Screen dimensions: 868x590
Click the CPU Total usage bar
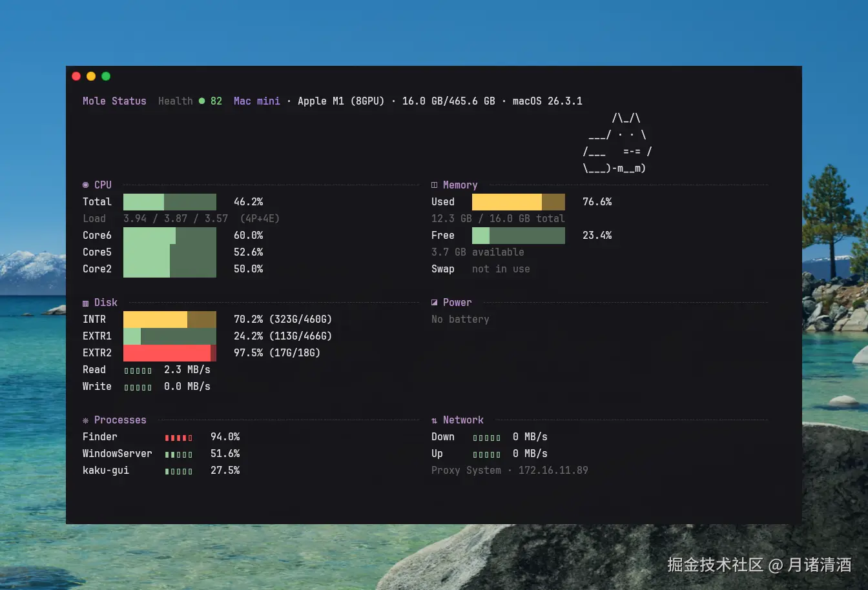point(170,202)
